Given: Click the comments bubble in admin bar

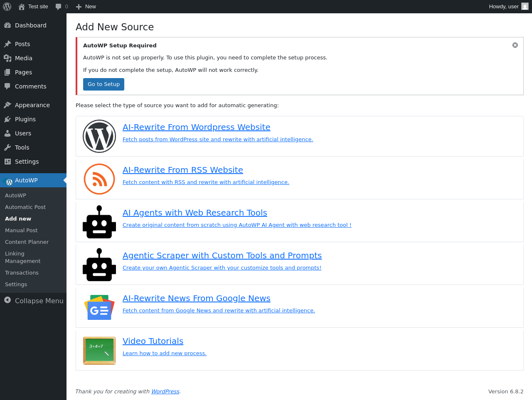Looking at the screenshot, I should click(62, 7).
